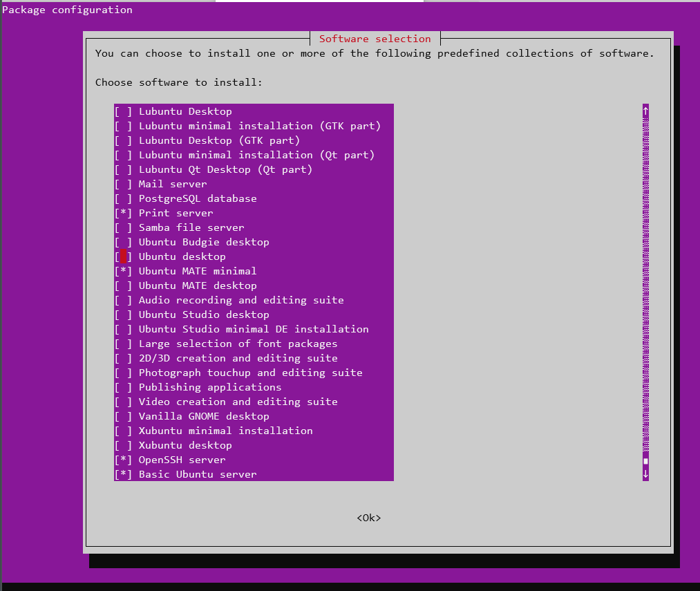Check Xubuntu minimal installation
The image size is (700, 591).
[123, 431]
